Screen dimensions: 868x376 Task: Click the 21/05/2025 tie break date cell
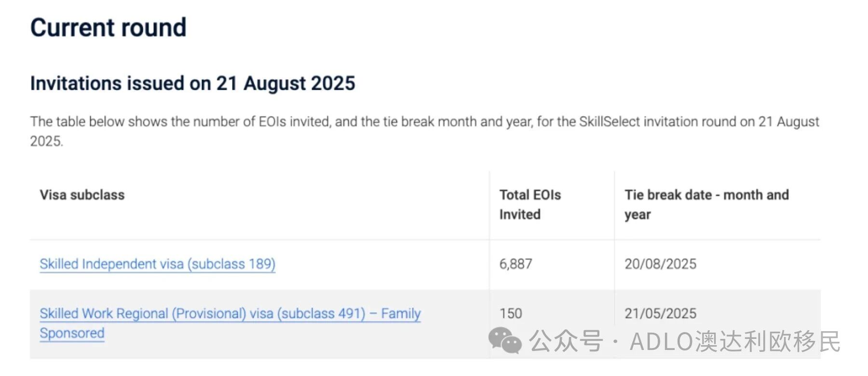tap(660, 314)
